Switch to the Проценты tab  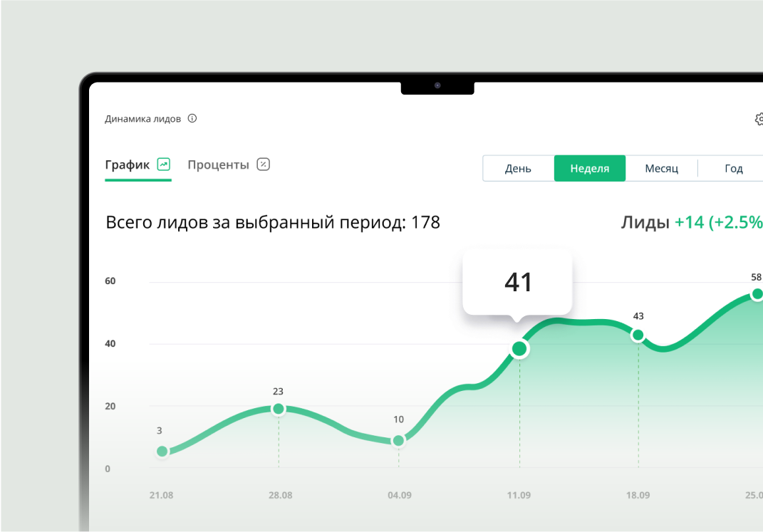[x=218, y=165]
